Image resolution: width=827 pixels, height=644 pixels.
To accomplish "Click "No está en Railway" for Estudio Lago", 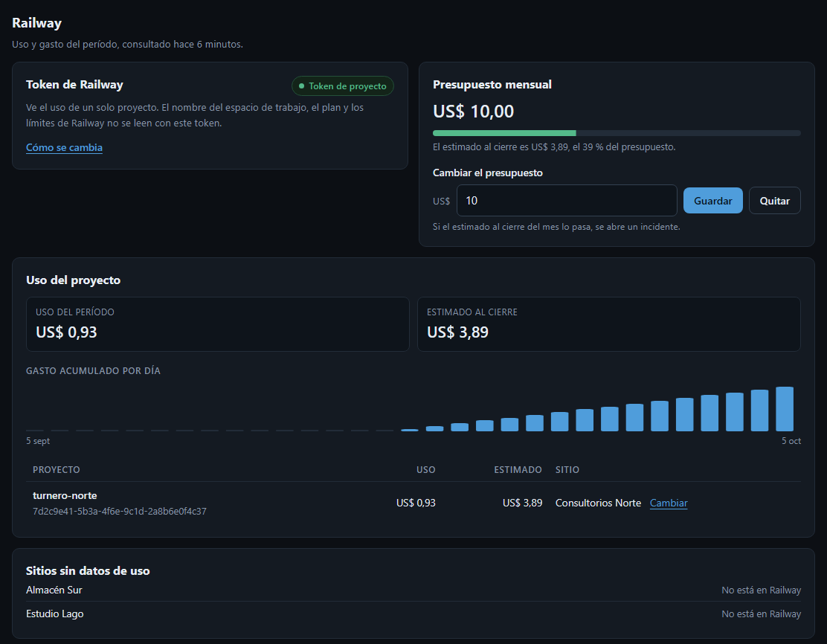I will pyautogui.click(x=761, y=614).
